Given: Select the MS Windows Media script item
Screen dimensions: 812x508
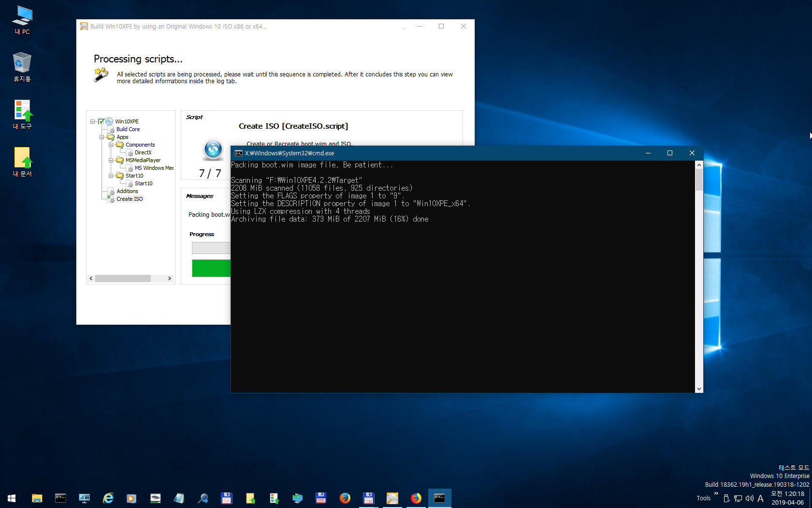Looking at the screenshot, I should [154, 168].
